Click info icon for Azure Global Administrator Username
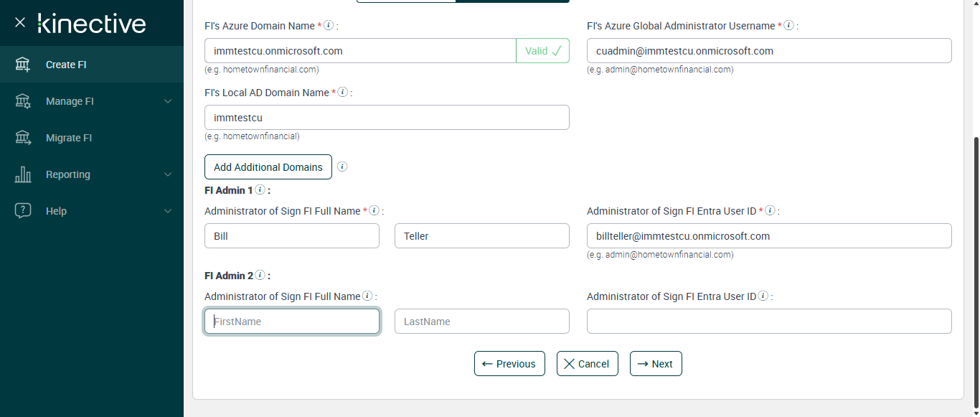Image resolution: width=980 pixels, height=417 pixels. click(788, 25)
